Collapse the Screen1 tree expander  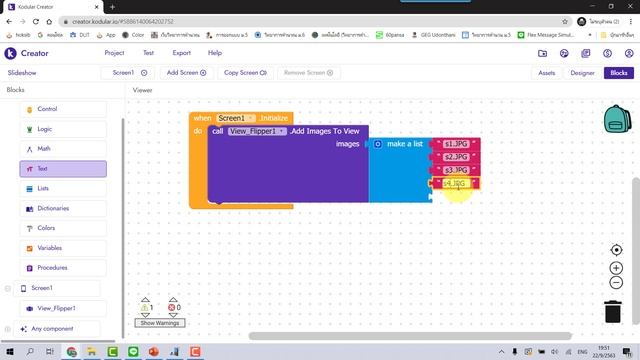[x=8, y=289]
